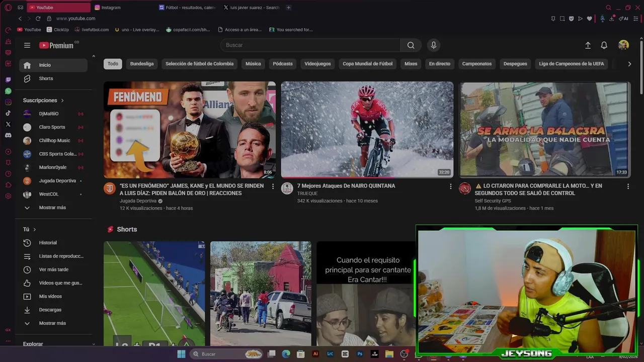Click the heart bookmark icon in address bar
Image resolution: width=644 pixels, height=362 pixels.
[x=589, y=19]
